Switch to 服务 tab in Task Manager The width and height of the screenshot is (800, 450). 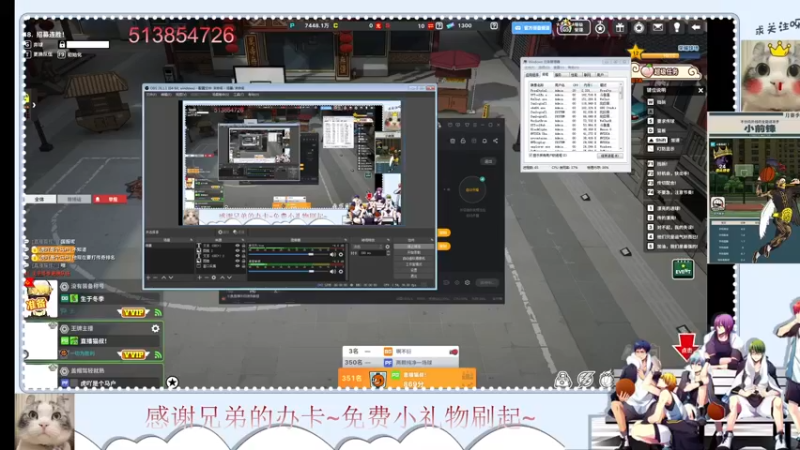click(x=560, y=74)
